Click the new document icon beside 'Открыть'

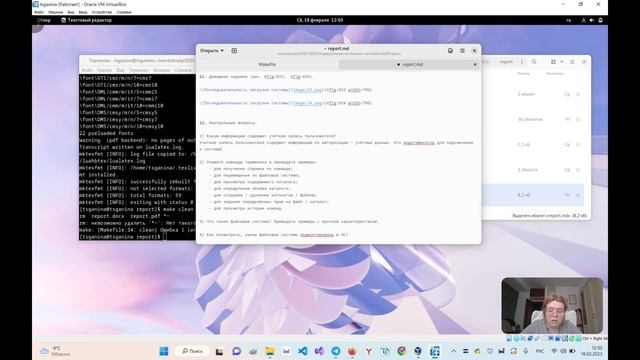tap(234, 51)
